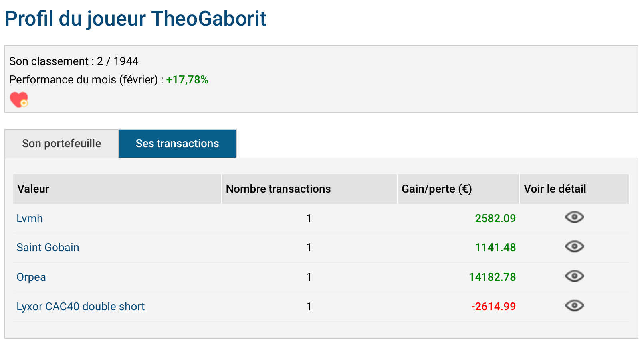
Task: Open the Saint Gobain link
Action: tap(48, 248)
